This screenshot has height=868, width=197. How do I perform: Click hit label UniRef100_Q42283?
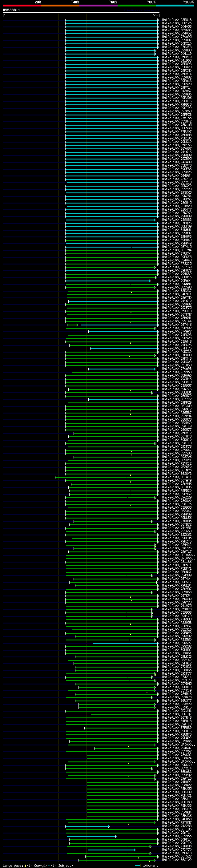(x=177, y=826)
